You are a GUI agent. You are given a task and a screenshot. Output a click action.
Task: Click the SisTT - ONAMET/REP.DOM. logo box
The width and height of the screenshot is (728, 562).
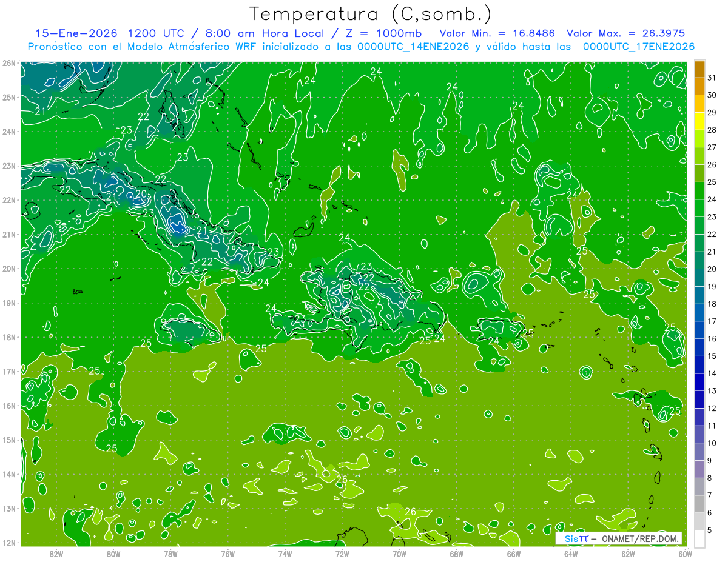point(619,538)
